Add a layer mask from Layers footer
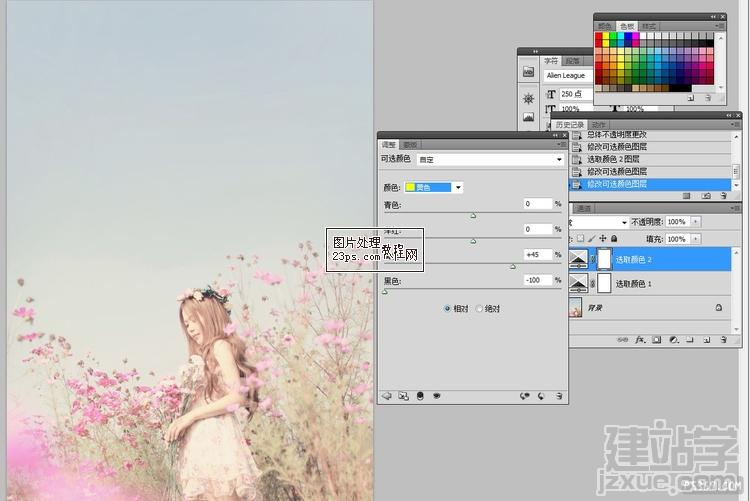Screen dimensions: 750x501 pyautogui.click(x=657, y=340)
